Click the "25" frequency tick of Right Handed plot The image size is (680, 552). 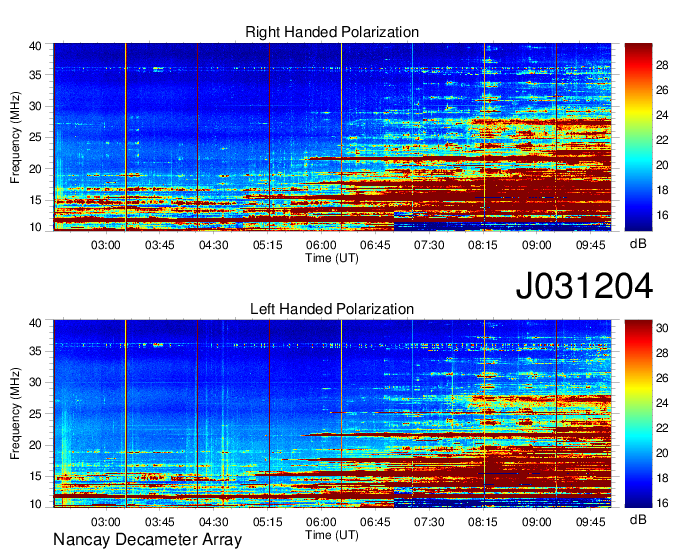[36, 137]
